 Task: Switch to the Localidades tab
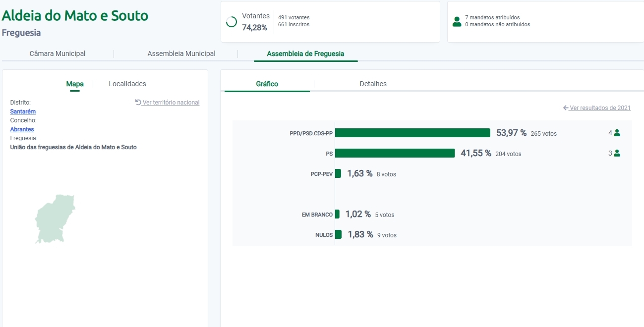click(x=127, y=84)
